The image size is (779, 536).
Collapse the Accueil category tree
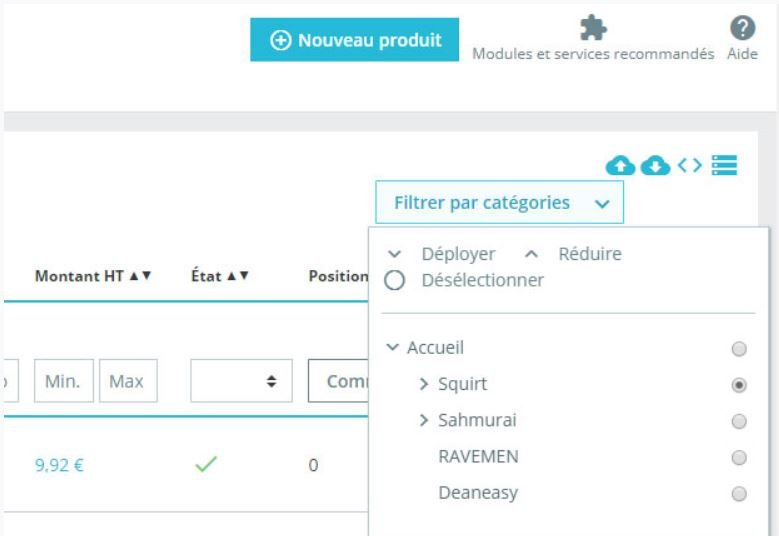pyautogui.click(x=393, y=348)
